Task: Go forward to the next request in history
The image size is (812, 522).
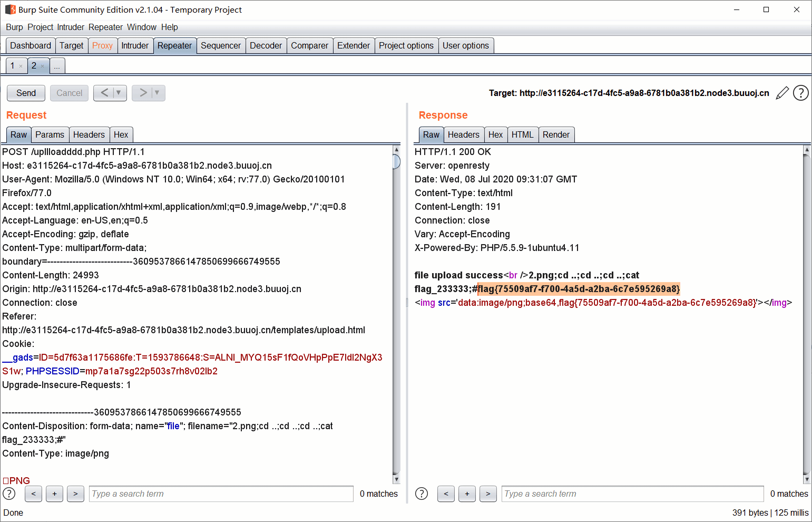Action: tap(143, 93)
